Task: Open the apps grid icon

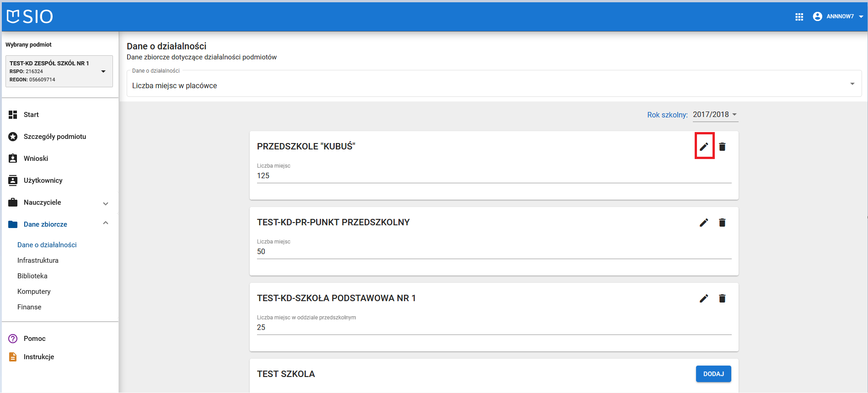Action: point(799,17)
